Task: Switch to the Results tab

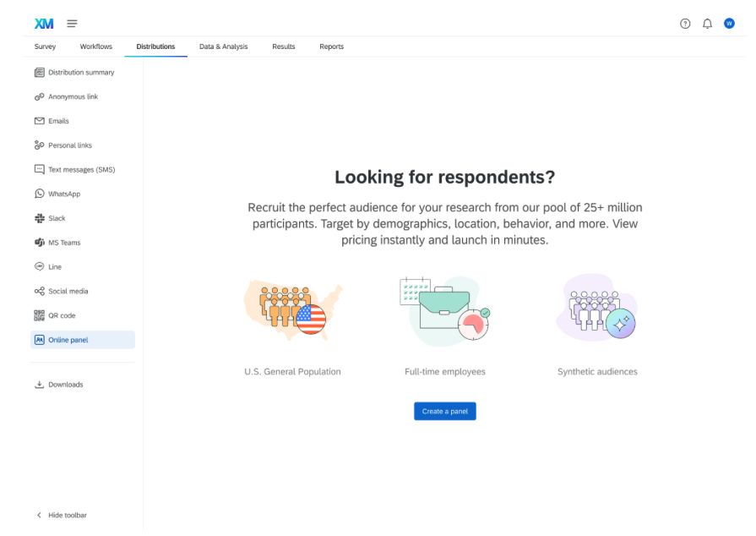Action: point(283,46)
